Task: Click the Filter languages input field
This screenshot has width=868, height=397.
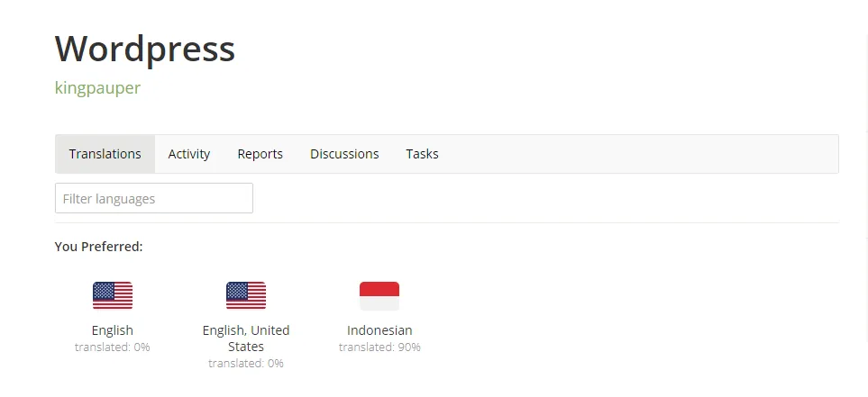Action: click(x=154, y=198)
